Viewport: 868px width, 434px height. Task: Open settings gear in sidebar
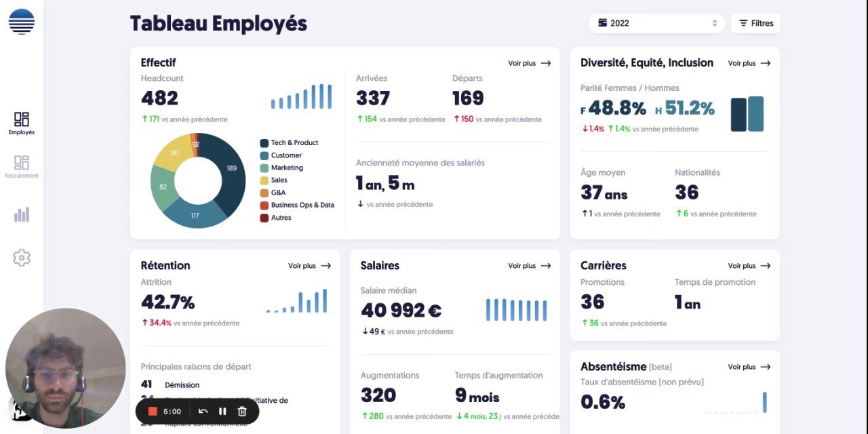tap(22, 258)
